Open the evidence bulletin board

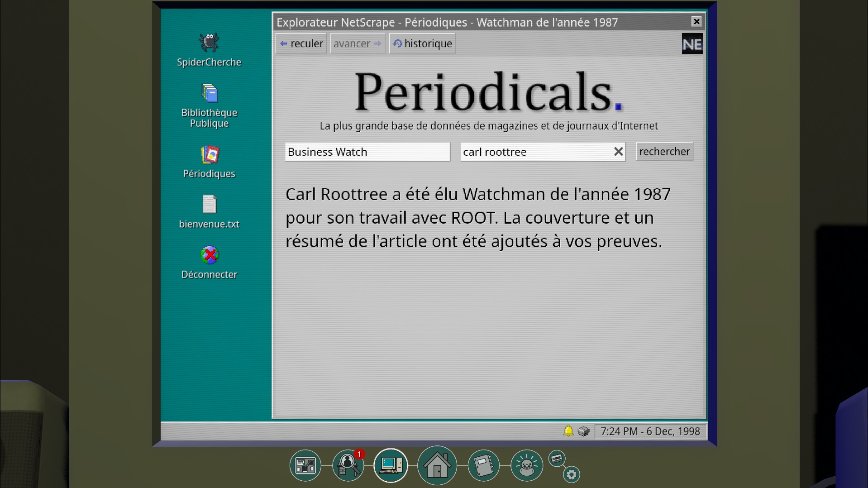(305, 465)
